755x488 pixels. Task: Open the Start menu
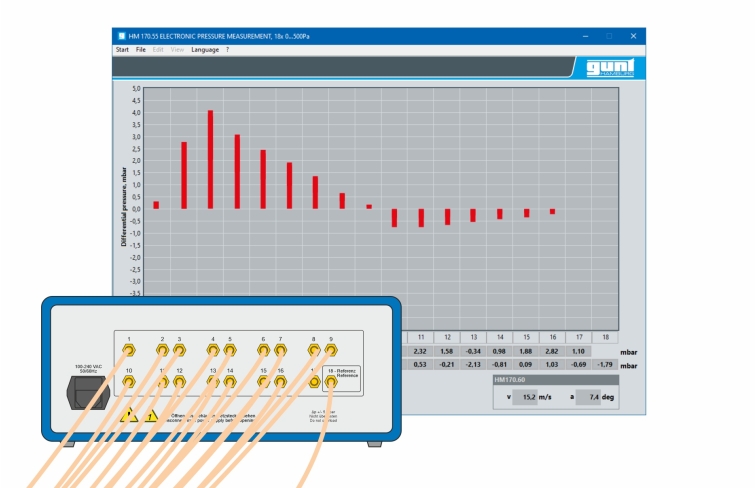122,49
